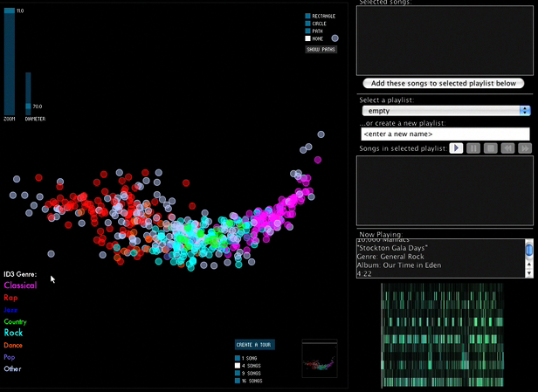Click the Dance genre label

click(13, 346)
